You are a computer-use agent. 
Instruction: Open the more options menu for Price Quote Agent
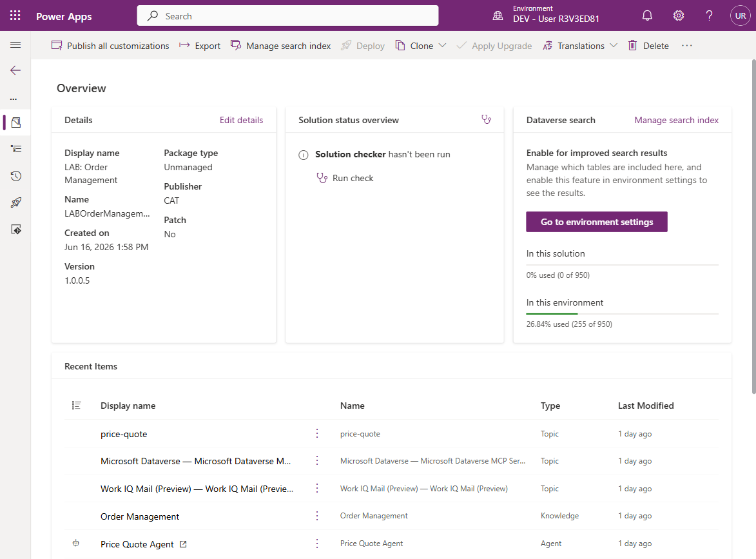coord(316,544)
